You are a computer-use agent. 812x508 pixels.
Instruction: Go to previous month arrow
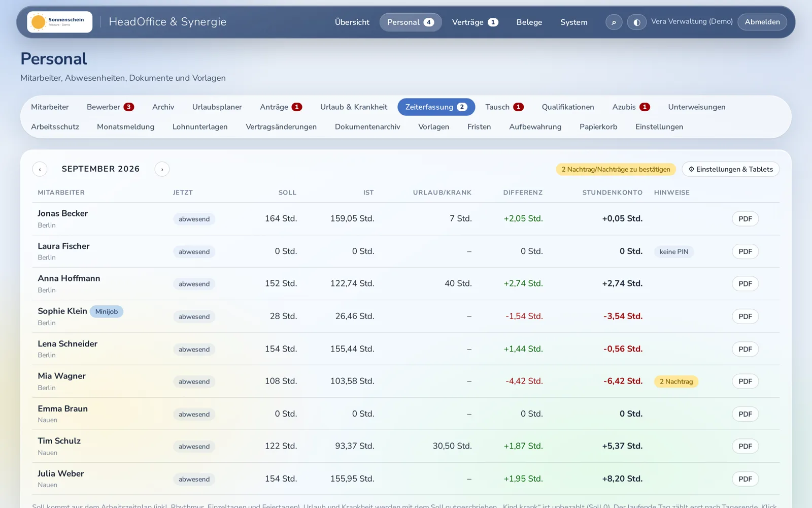click(40, 169)
